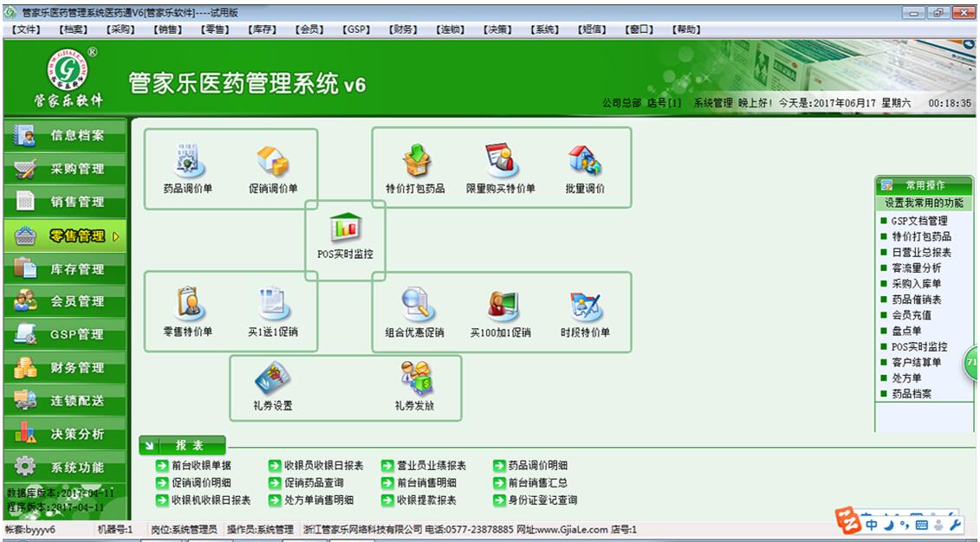This screenshot has width=980, height=542.
Task: Select 决策分析 in the sidebar
Action: [x=64, y=434]
